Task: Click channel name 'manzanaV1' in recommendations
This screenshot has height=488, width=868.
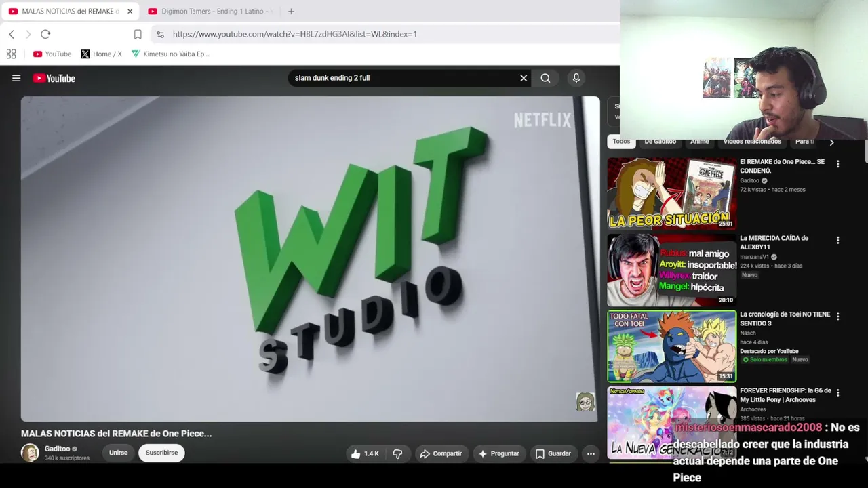Action: tap(754, 257)
